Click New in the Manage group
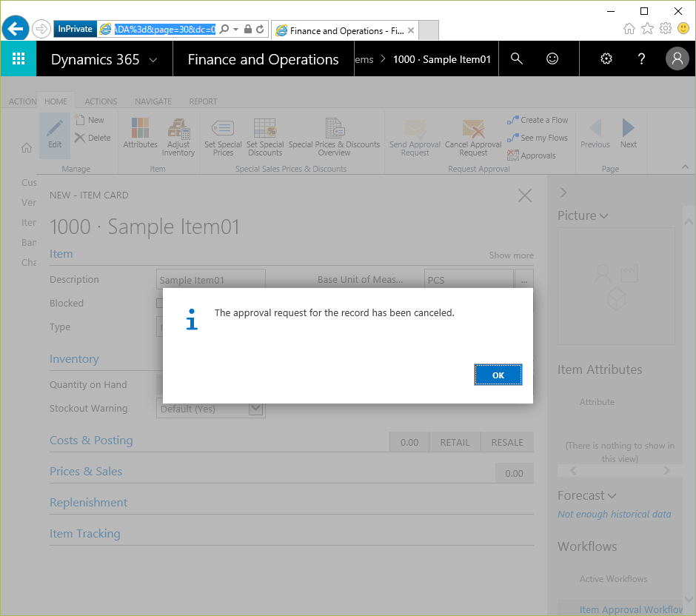The image size is (696, 616). click(90, 120)
